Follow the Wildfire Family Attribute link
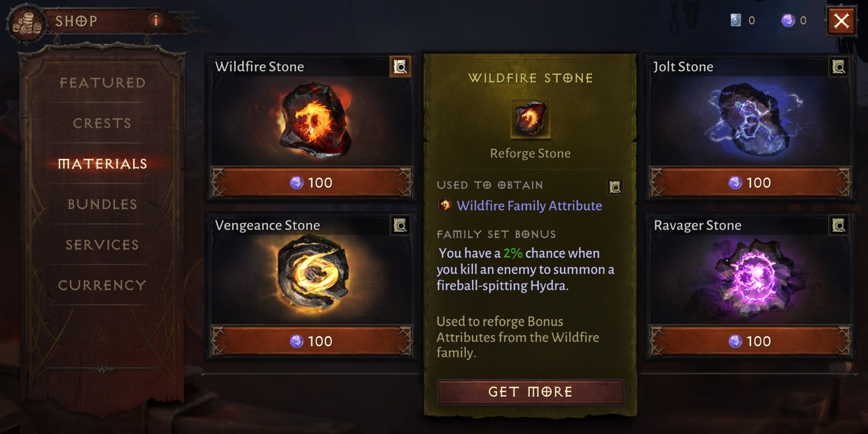The height and width of the screenshot is (434, 868). (529, 205)
